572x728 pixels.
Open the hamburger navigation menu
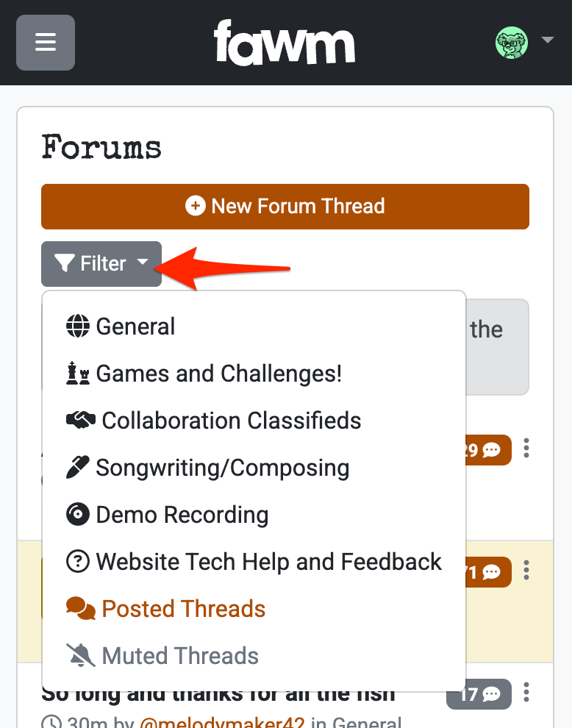pos(45,43)
